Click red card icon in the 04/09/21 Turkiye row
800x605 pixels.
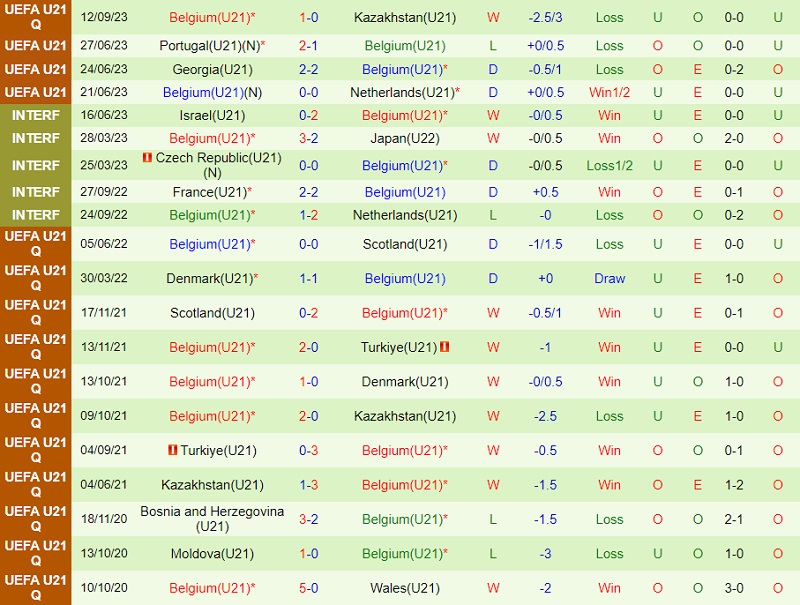(173, 450)
